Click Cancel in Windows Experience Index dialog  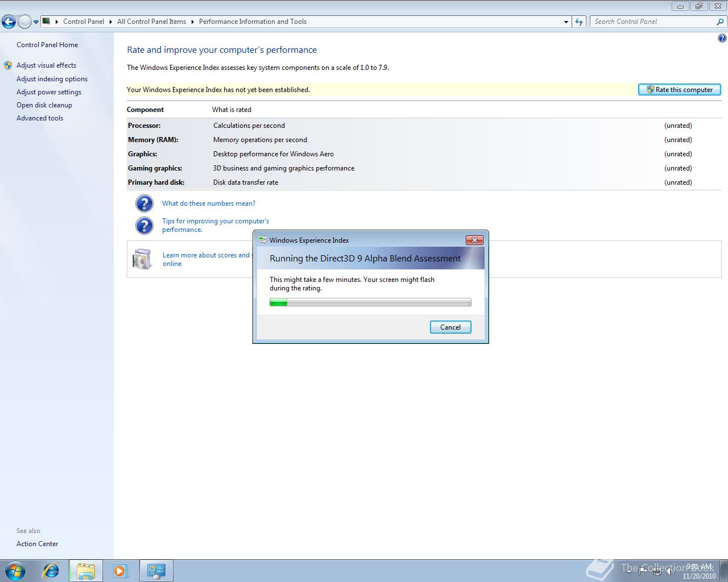tap(450, 327)
